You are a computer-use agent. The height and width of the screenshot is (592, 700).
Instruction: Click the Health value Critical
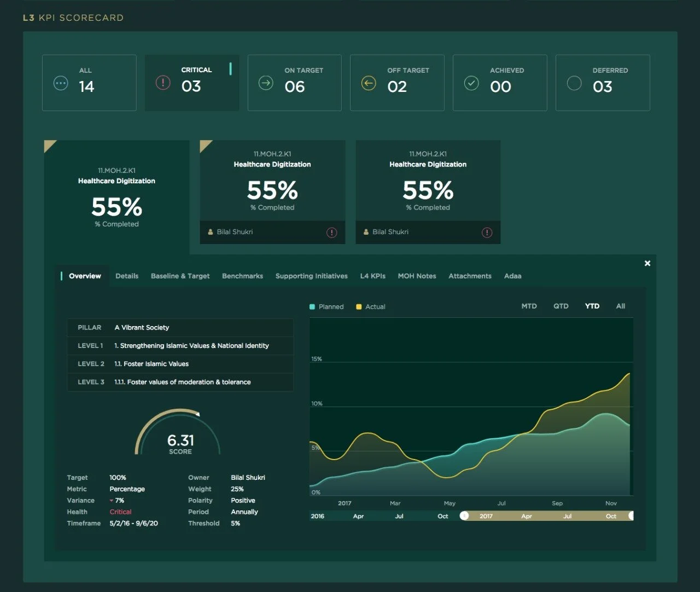120,512
